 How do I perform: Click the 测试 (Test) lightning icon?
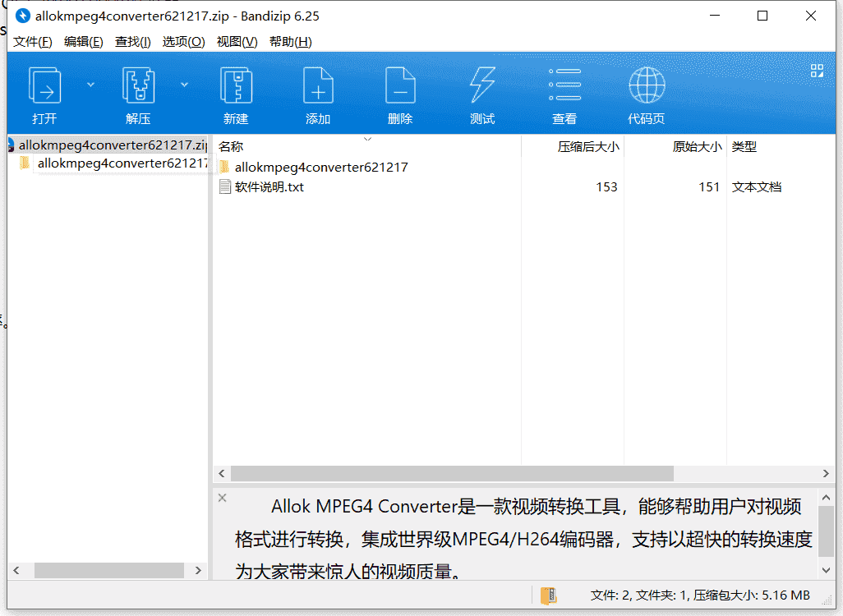click(482, 85)
